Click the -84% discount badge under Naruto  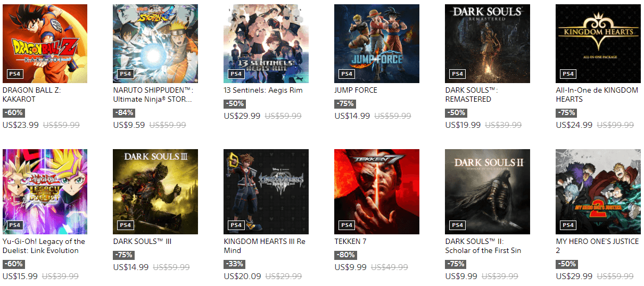[x=124, y=113]
